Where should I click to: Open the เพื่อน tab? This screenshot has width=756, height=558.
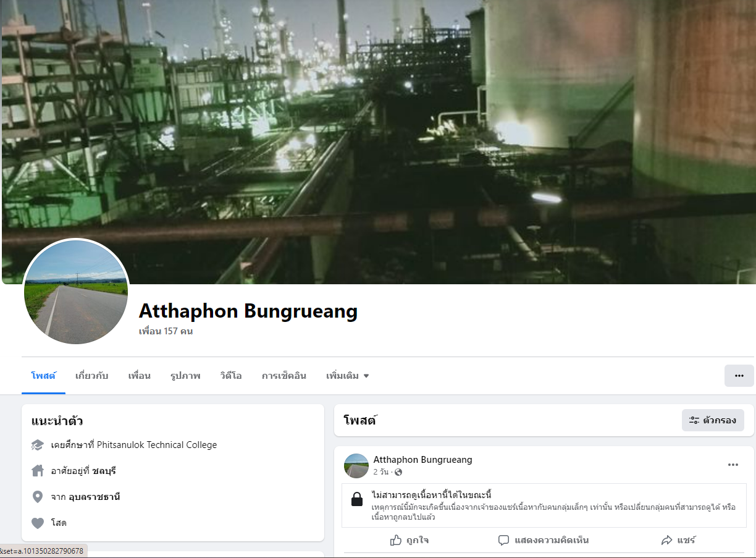pos(140,376)
